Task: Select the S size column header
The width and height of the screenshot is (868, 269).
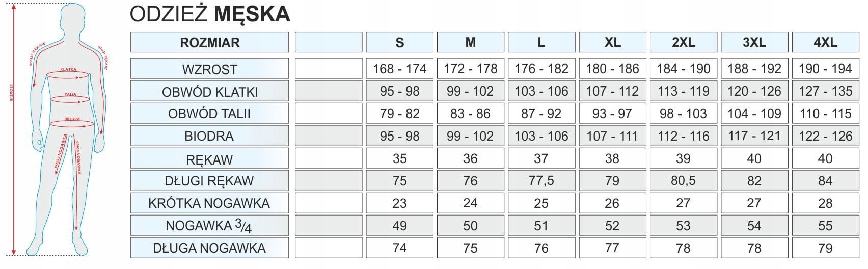Action: [x=399, y=42]
